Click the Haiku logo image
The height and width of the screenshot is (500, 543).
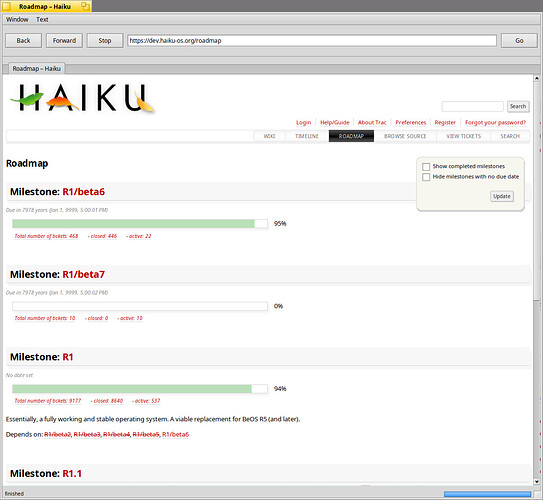click(x=82, y=98)
